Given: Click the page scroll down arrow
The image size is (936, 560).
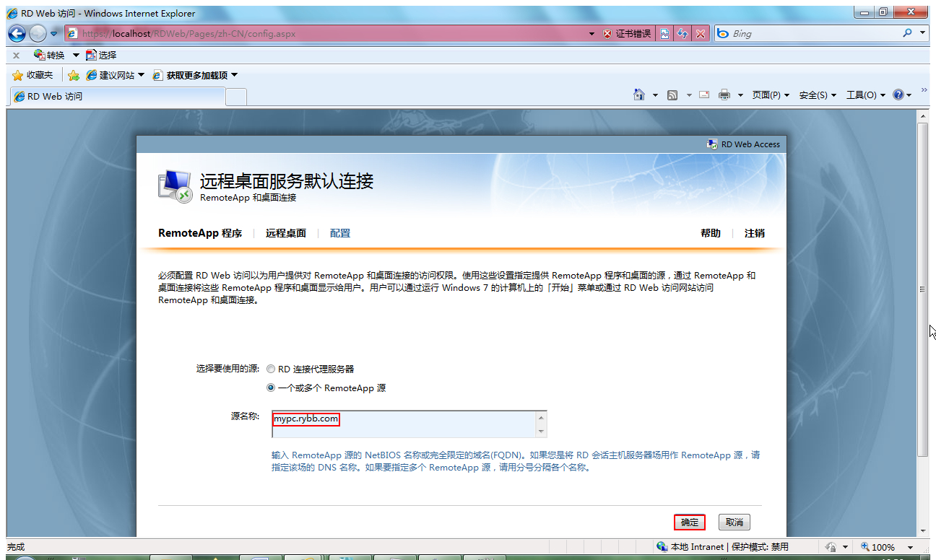Looking at the screenshot, I should pyautogui.click(x=922, y=532).
